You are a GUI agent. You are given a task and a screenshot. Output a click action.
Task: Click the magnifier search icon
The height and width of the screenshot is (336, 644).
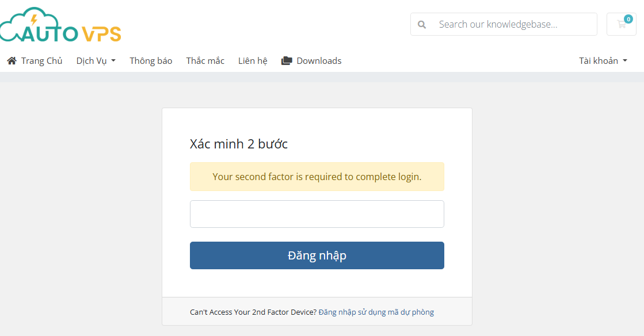[x=422, y=25]
